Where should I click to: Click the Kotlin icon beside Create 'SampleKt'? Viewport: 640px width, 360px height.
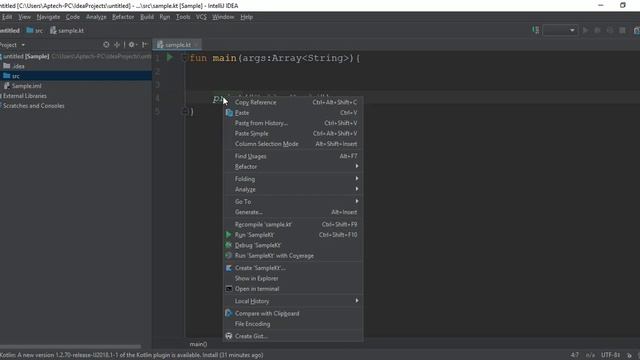tap(229, 268)
